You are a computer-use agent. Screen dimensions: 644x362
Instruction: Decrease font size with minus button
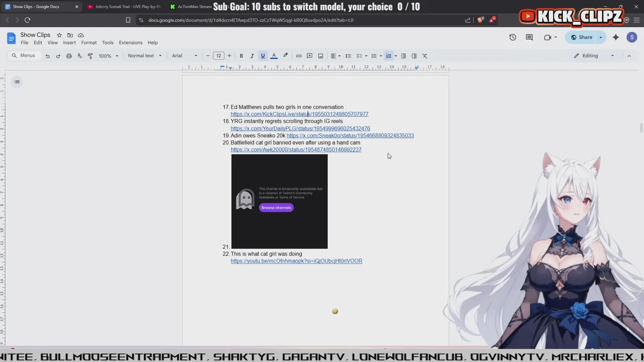tap(208, 56)
